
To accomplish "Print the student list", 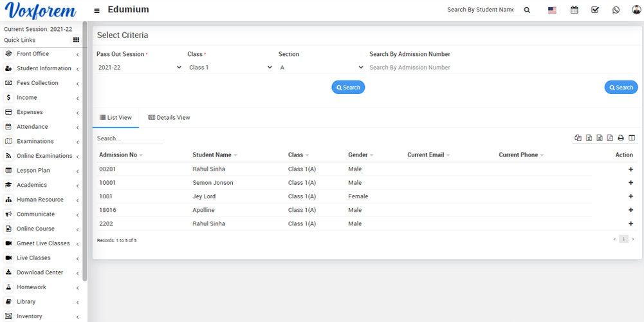I will 621,138.
